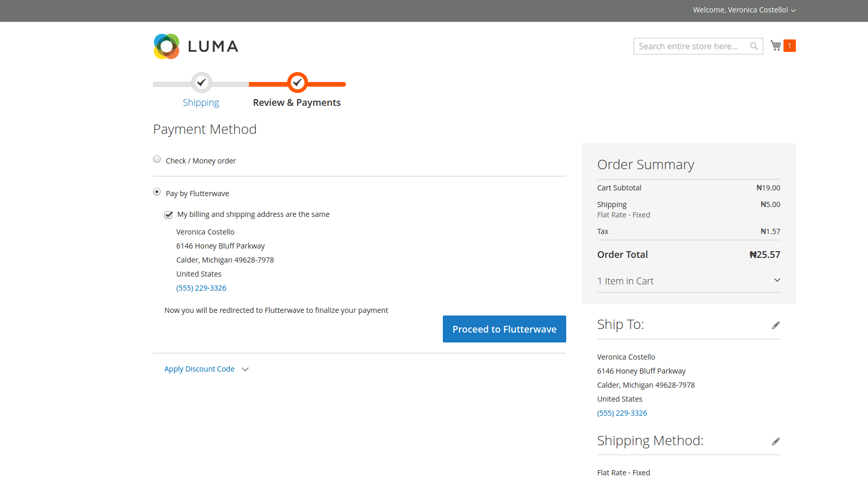868x494 pixels.
Task: Edit the Shipping Method pencil icon
Action: pos(776,442)
